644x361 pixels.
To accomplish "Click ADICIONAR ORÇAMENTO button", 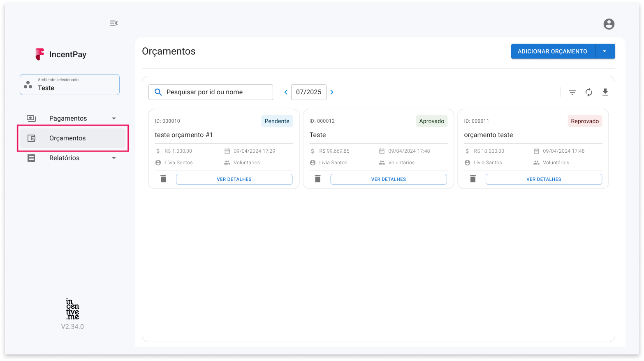I will click(553, 51).
